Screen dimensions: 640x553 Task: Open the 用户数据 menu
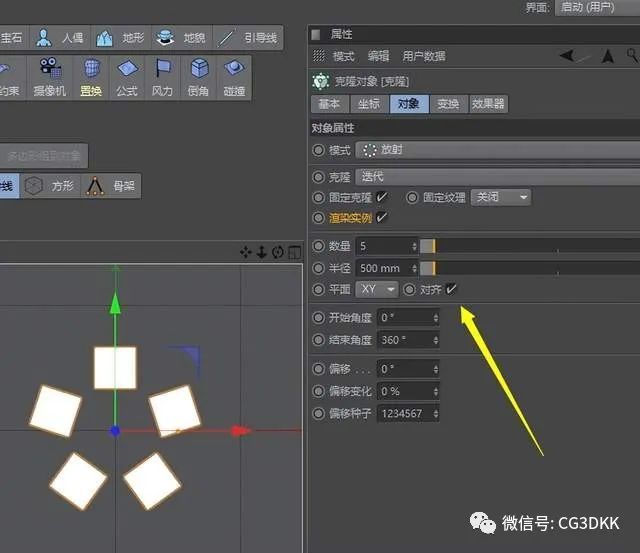coord(424,56)
